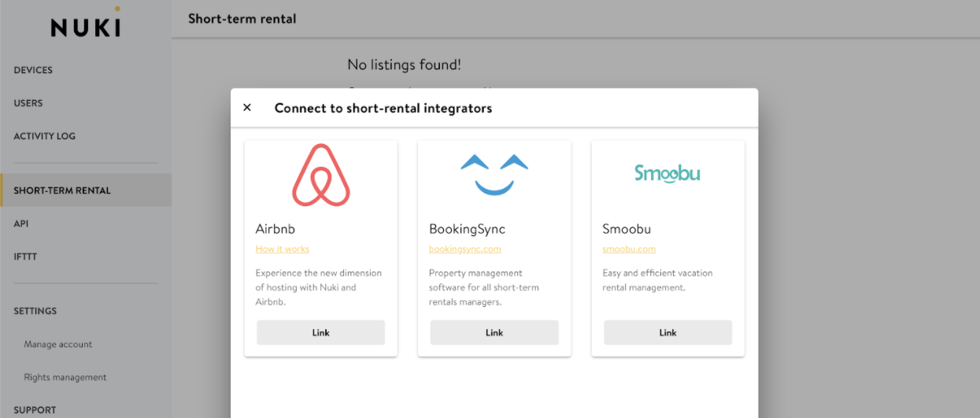
Task: Select Short-term rental in the sidebar
Action: [62, 191]
